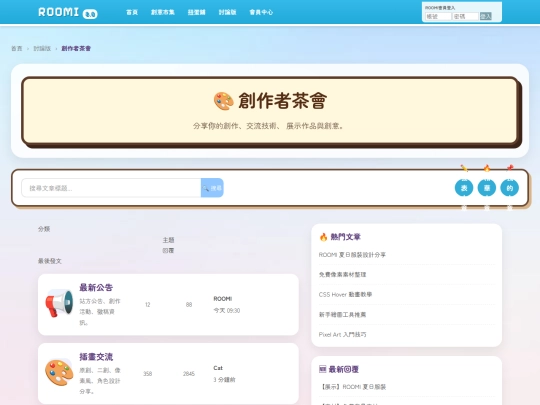The width and height of the screenshot is (540, 405).
Task: Click the palette emoji beside 創作者茶會 title
Action: pos(224,101)
